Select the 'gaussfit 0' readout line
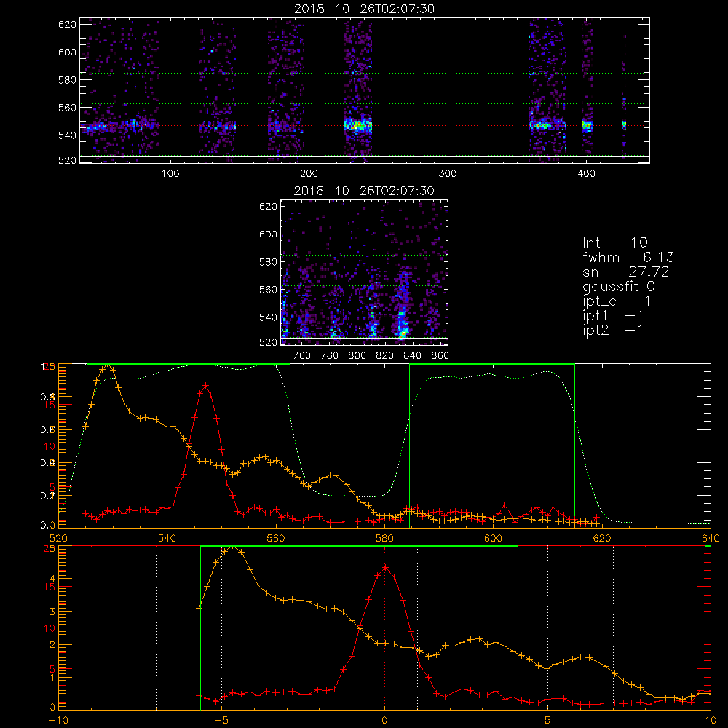 pyautogui.click(x=619, y=286)
